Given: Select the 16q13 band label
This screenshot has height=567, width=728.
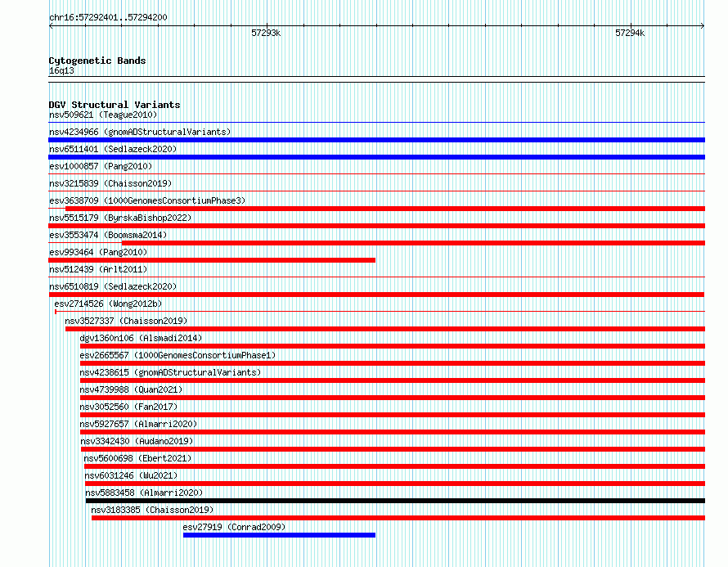Looking at the screenshot, I should click(61, 70).
